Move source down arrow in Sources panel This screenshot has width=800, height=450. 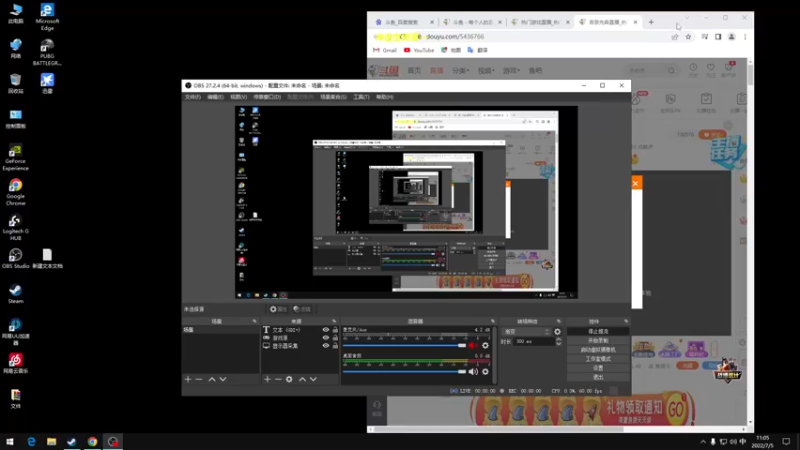tap(313, 379)
